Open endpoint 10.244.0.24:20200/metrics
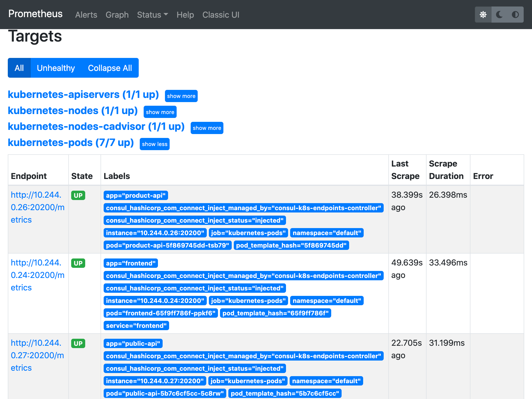The width and height of the screenshot is (532, 399). click(37, 275)
